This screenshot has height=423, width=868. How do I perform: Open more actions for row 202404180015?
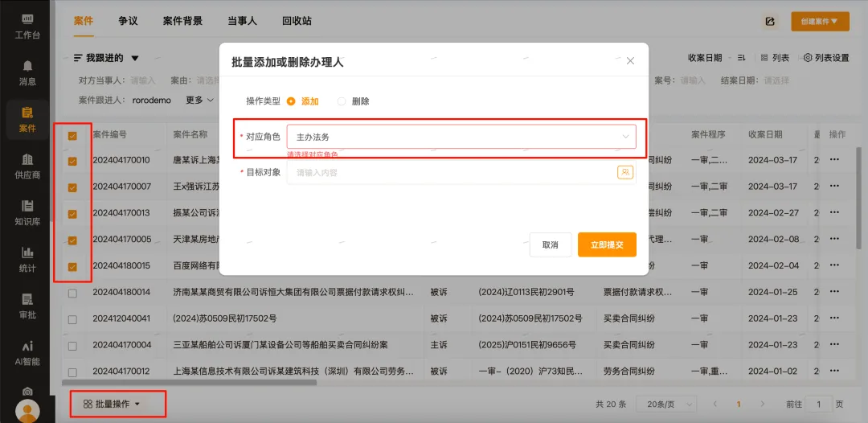[835, 265]
